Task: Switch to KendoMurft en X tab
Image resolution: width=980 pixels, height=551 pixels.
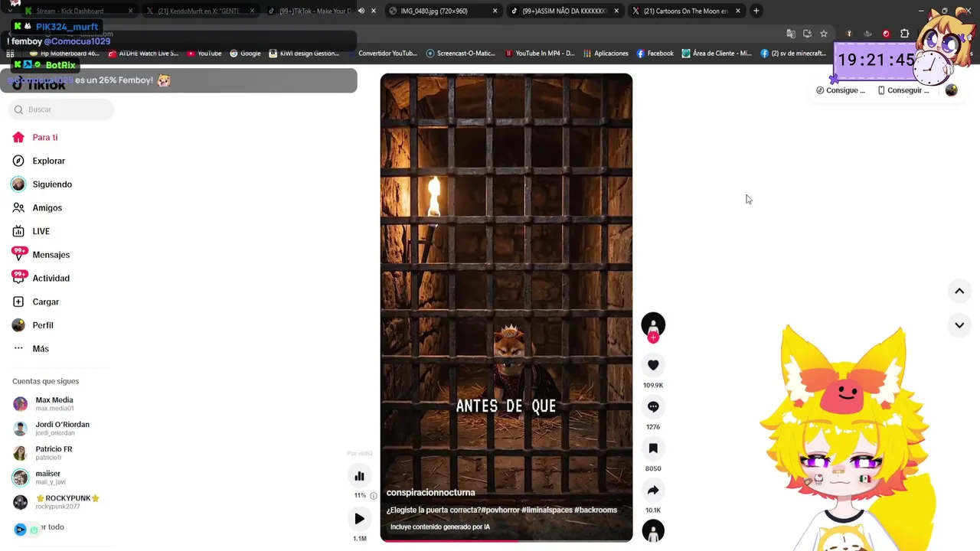Action: click(199, 11)
